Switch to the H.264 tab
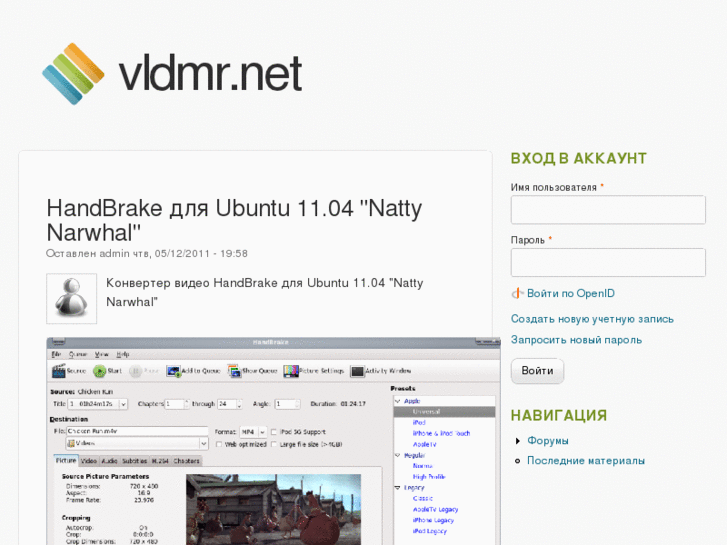 coord(160,461)
